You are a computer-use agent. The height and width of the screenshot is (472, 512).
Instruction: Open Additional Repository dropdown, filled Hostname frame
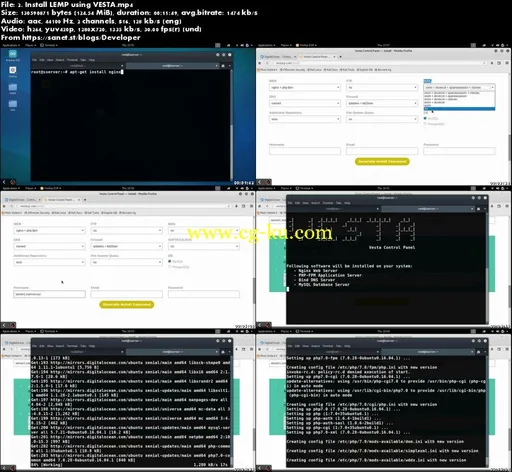click(x=49, y=262)
